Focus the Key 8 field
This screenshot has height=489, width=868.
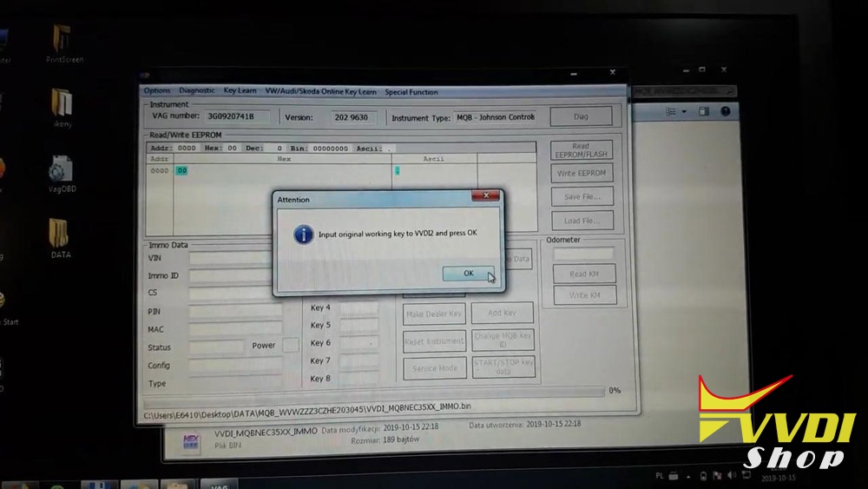tap(358, 378)
